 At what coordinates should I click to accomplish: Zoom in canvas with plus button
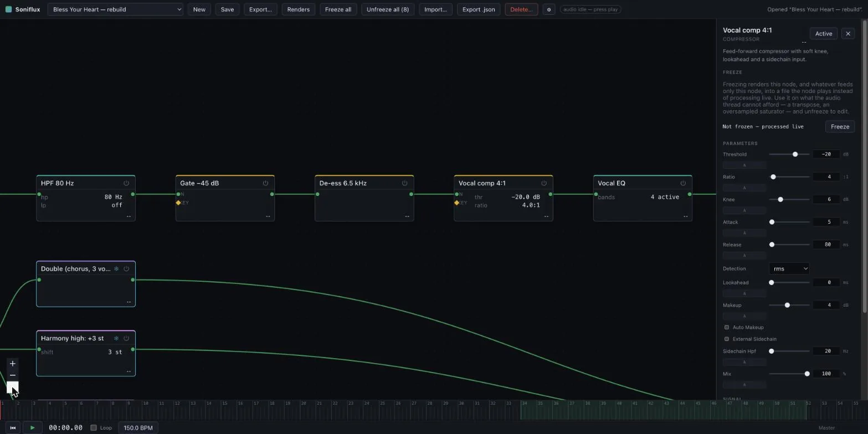(13, 364)
